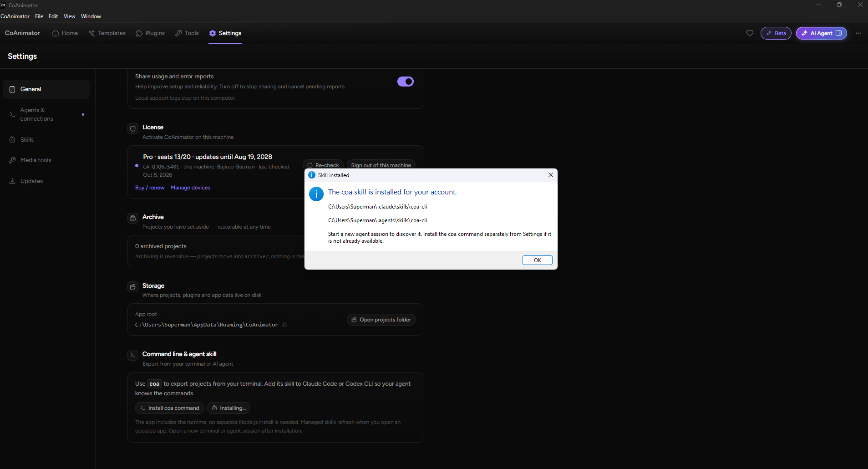
Task: Close the Skill installed dialog
Action: [x=550, y=175]
